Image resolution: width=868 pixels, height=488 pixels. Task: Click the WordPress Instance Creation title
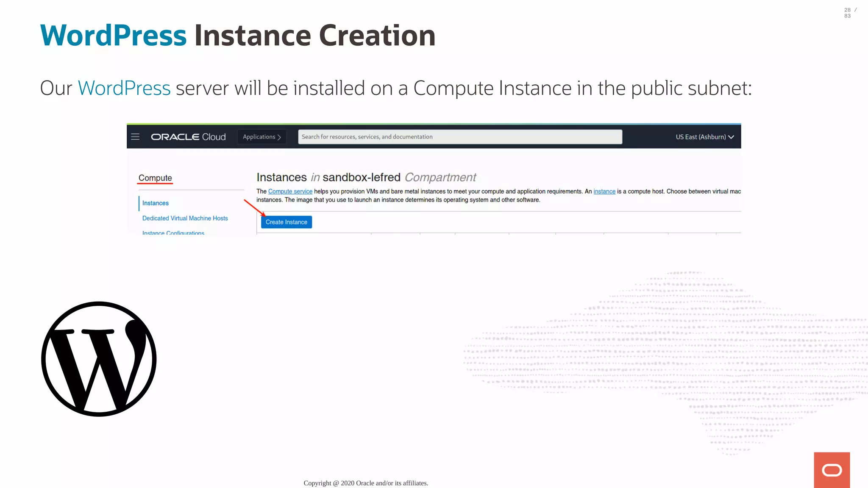click(x=237, y=36)
